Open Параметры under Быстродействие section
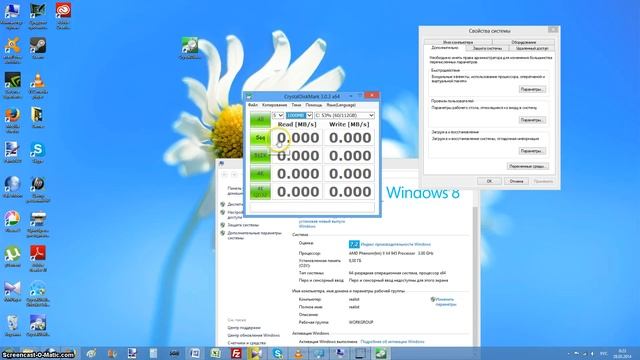Image resolution: width=640 pixels, height=360 pixels. [x=532, y=89]
